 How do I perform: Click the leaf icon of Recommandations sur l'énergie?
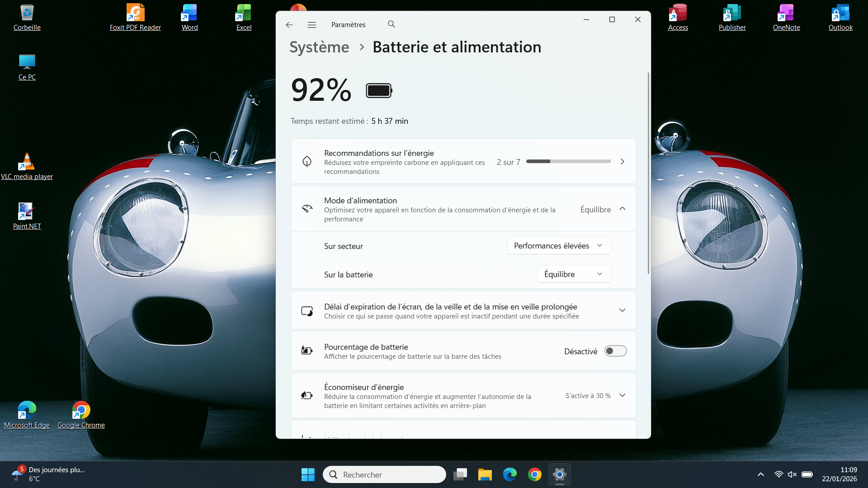307,161
